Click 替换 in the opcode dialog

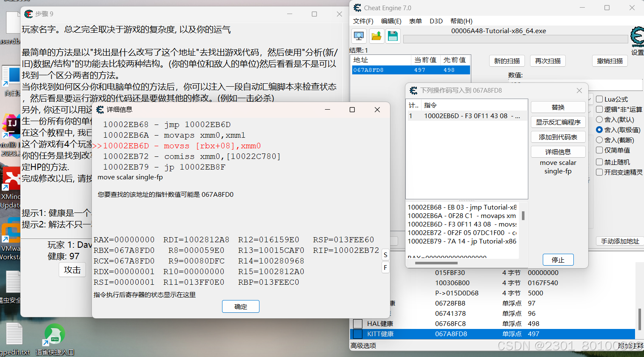coord(558,107)
